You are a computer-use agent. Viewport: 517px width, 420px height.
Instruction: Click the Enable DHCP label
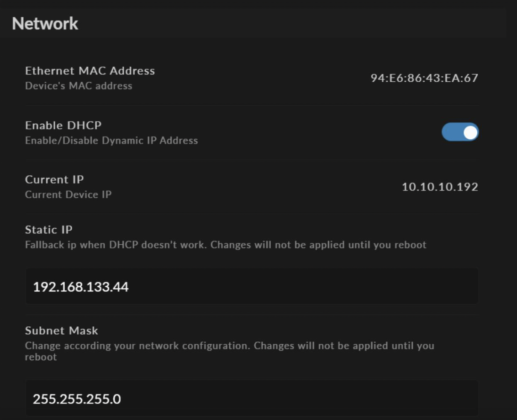point(63,125)
